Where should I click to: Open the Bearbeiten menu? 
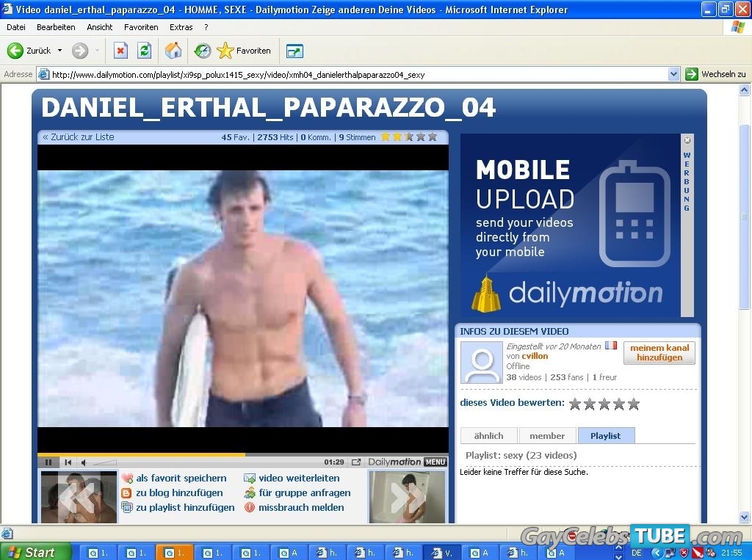click(x=56, y=27)
